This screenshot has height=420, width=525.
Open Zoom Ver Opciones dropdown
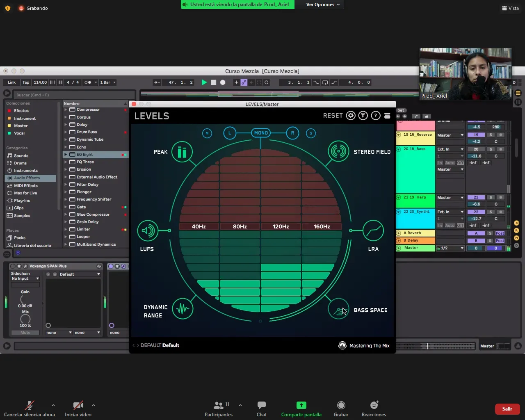[x=323, y=5]
